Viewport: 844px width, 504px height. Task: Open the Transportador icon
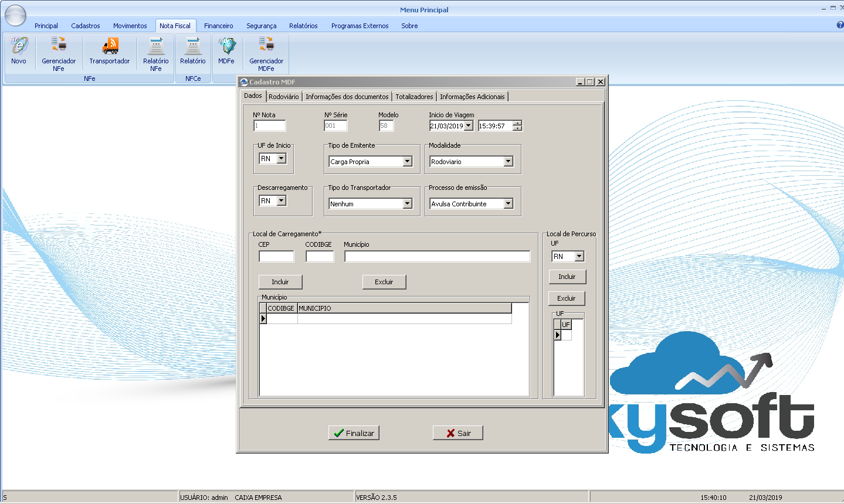click(x=110, y=50)
